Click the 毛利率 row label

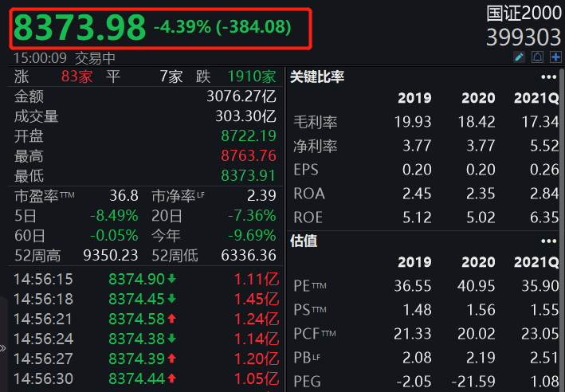[x=316, y=122]
